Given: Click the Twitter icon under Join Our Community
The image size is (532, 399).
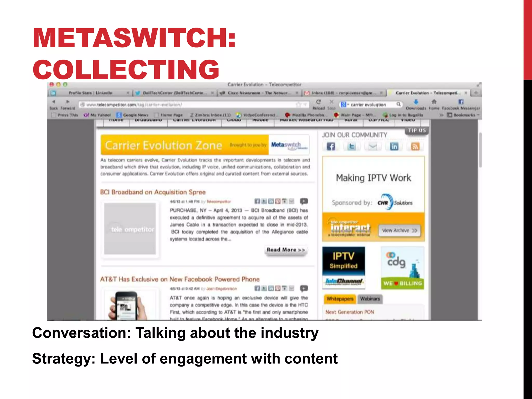Looking at the screenshot, I should point(352,147).
